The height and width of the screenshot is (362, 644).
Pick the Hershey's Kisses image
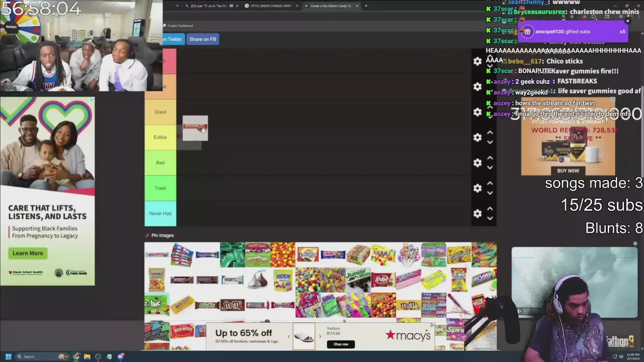[258, 280]
